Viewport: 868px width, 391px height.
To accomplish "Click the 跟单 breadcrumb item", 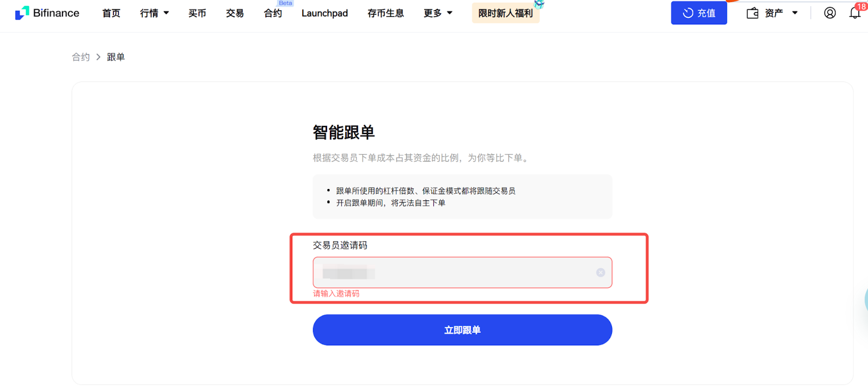I will pyautogui.click(x=116, y=57).
